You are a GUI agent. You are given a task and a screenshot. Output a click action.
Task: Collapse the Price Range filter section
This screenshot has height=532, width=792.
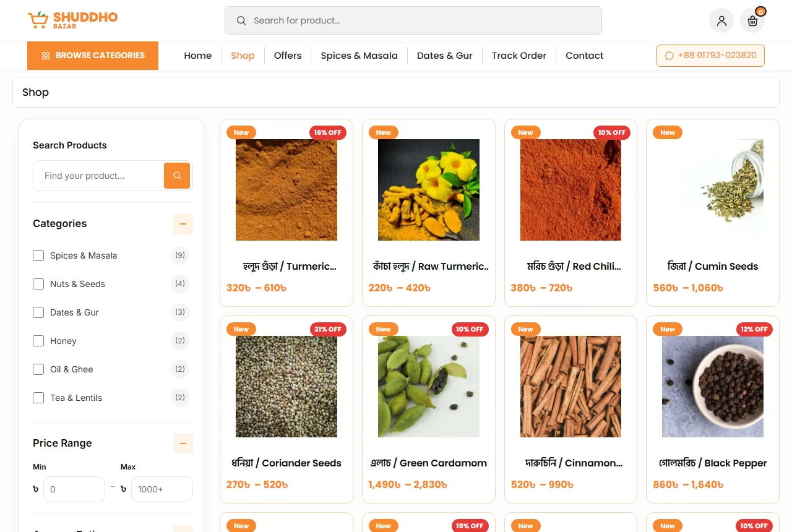pos(183,444)
